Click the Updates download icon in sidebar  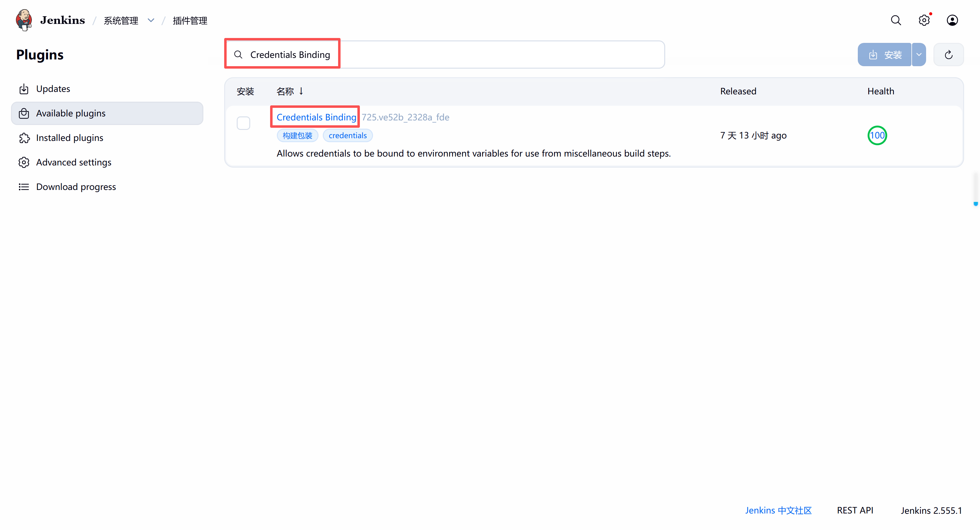24,89
